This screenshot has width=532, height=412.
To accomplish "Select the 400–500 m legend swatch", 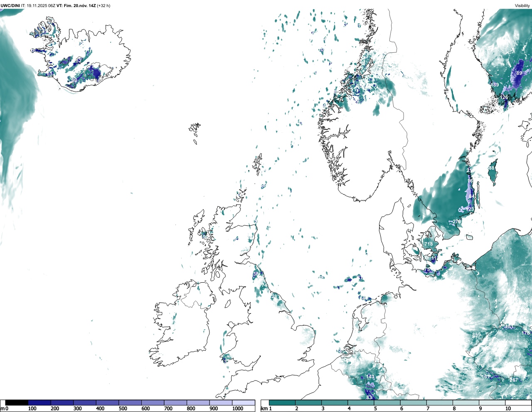I will coord(108,402).
